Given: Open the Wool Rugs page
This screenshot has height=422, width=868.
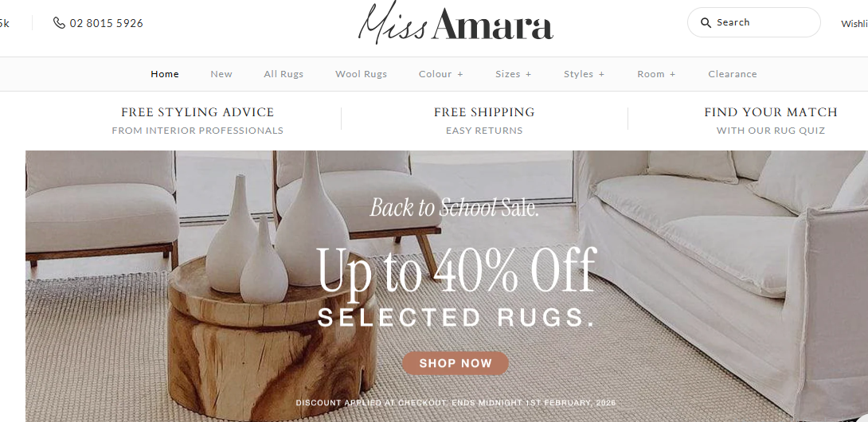Looking at the screenshot, I should (x=361, y=74).
